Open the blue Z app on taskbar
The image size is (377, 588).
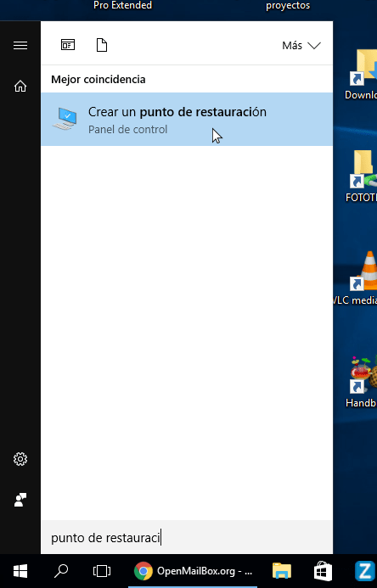[364, 571]
